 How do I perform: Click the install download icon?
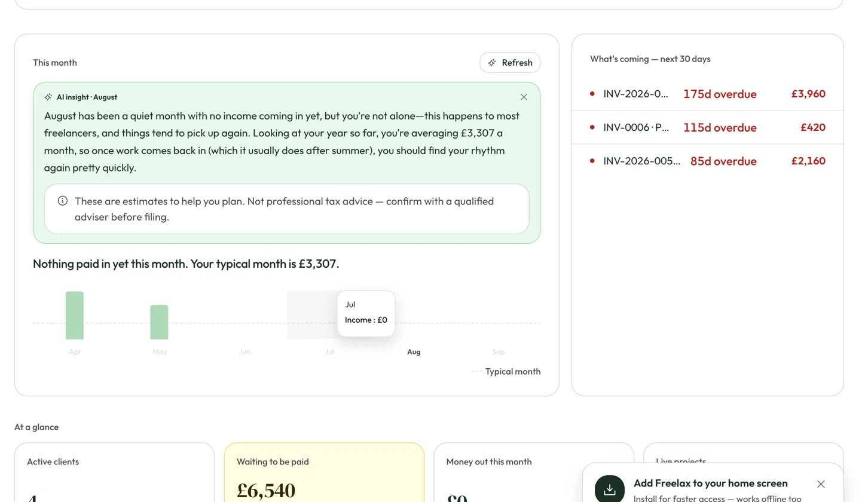(610, 489)
